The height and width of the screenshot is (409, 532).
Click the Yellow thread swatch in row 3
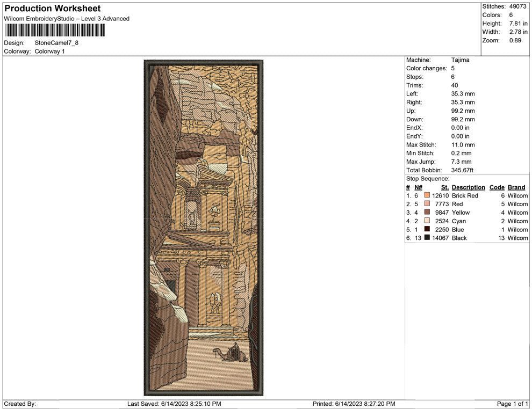point(427,213)
